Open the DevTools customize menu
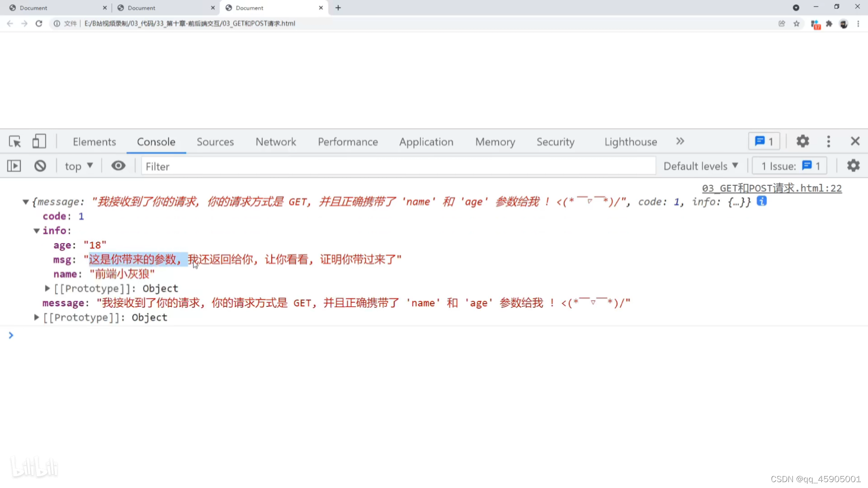The height and width of the screenshot is (488, 868). pyautogui.click(x=829, y=141)
